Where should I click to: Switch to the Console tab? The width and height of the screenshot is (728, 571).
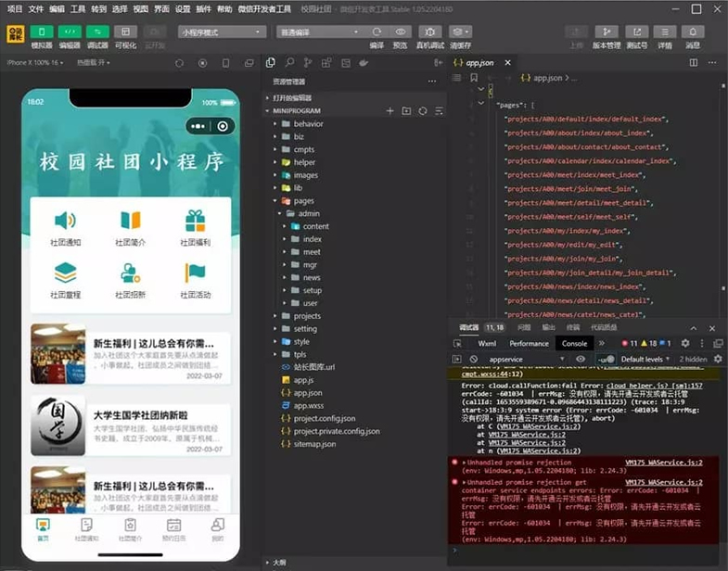574,344
